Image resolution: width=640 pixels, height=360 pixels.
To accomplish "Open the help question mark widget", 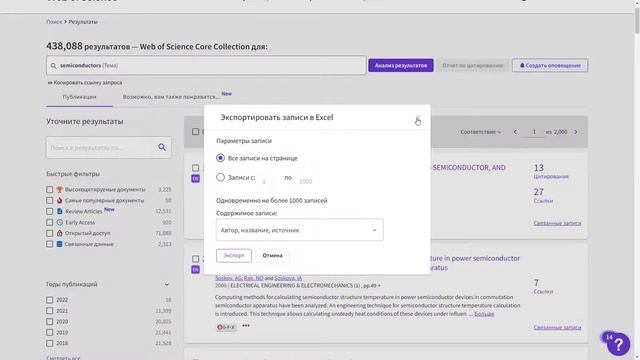I will 618,344.
